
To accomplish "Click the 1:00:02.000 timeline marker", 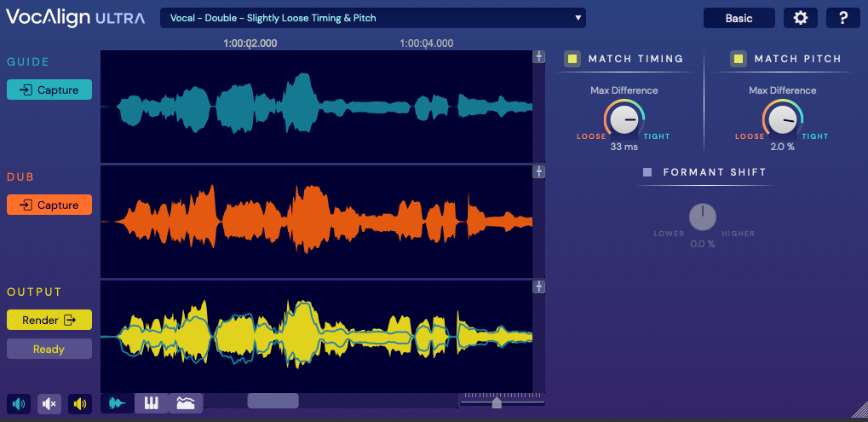I will [x=250, y=43].
